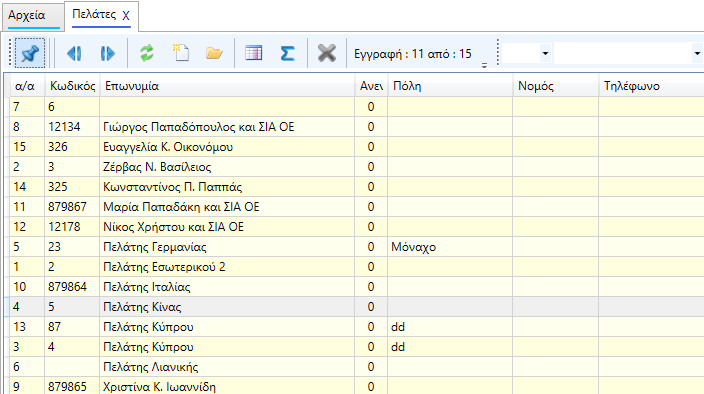Click the Sigma totals icon
The height and width of the screenshot is (394, 704).
287,53
